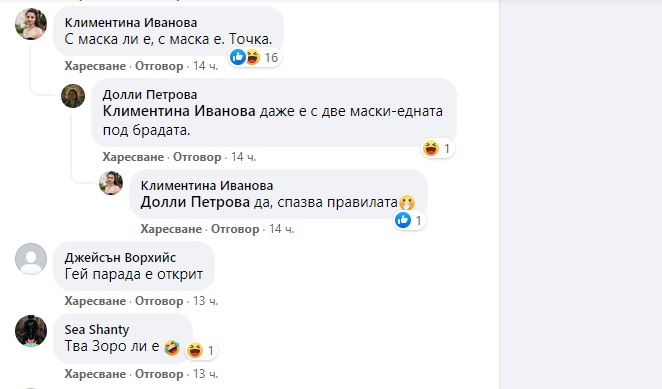The image size is (662, 389).
Task: Open Sea Shanty profile name link
Action: [x=97, y=329]
